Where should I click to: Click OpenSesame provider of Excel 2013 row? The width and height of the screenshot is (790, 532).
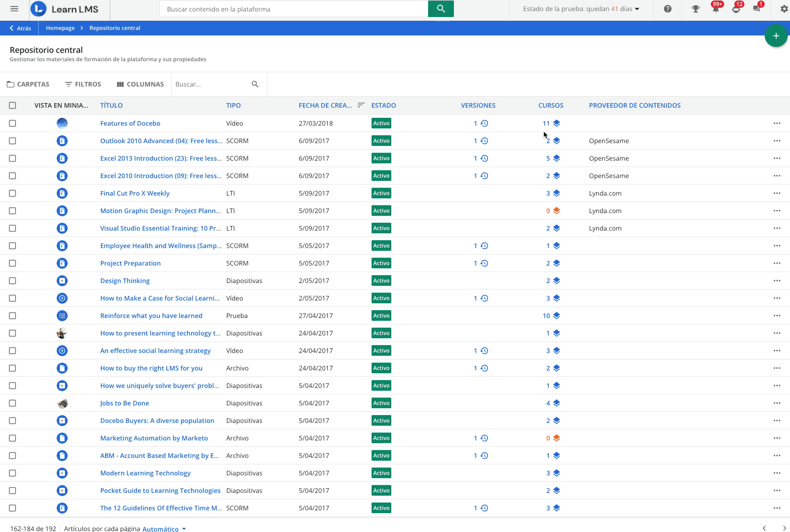click(x=609, y=158)
